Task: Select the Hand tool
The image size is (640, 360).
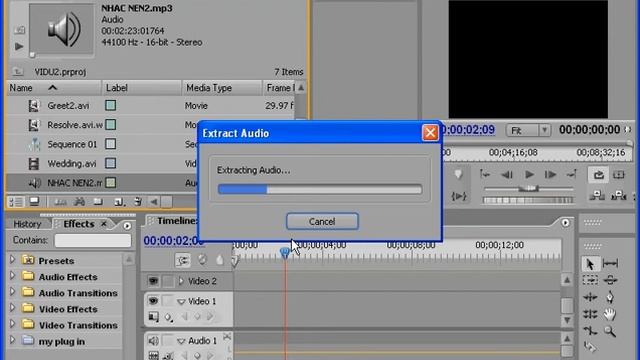Action: tap(610, 314)
